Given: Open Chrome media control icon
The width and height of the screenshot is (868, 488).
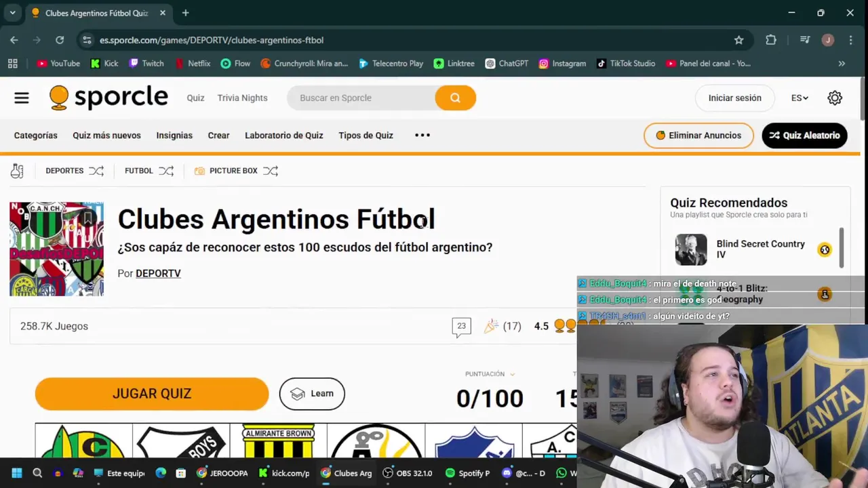Looking at the screenshot, I should click(x=805, y=40).
